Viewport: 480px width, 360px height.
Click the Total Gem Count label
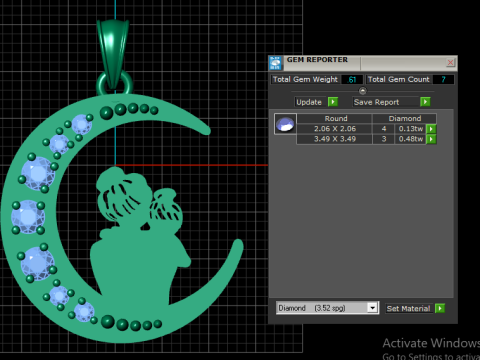tap(399, 79)
